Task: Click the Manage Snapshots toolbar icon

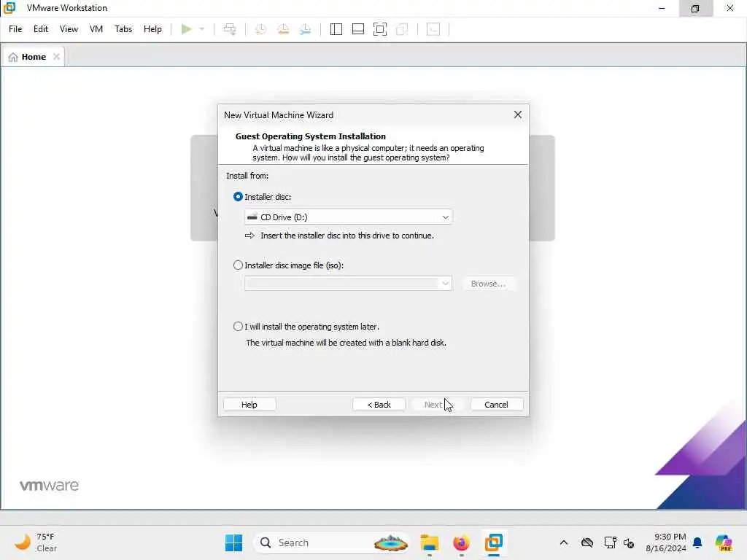Action: (x=306, y=29)
